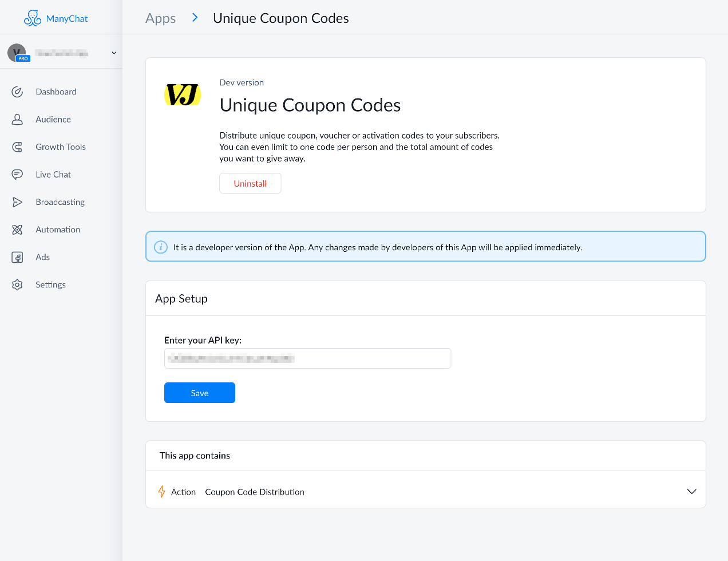728x561 pixels.
Task: Click the developer version notice text
Action: coord(378,247)
